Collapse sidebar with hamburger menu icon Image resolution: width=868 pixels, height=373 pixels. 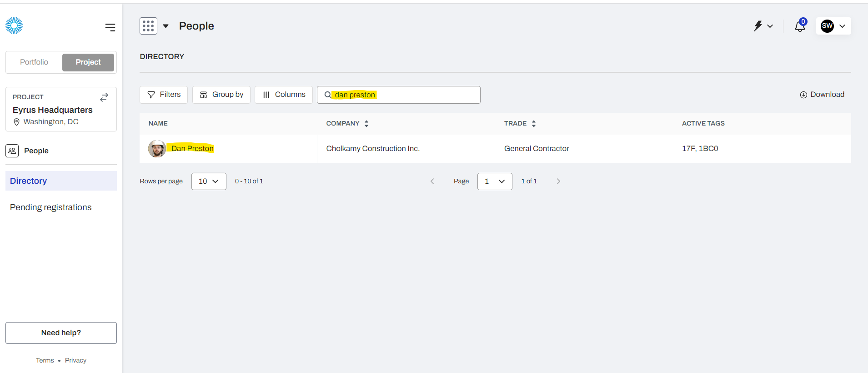(x=110, y=27)
